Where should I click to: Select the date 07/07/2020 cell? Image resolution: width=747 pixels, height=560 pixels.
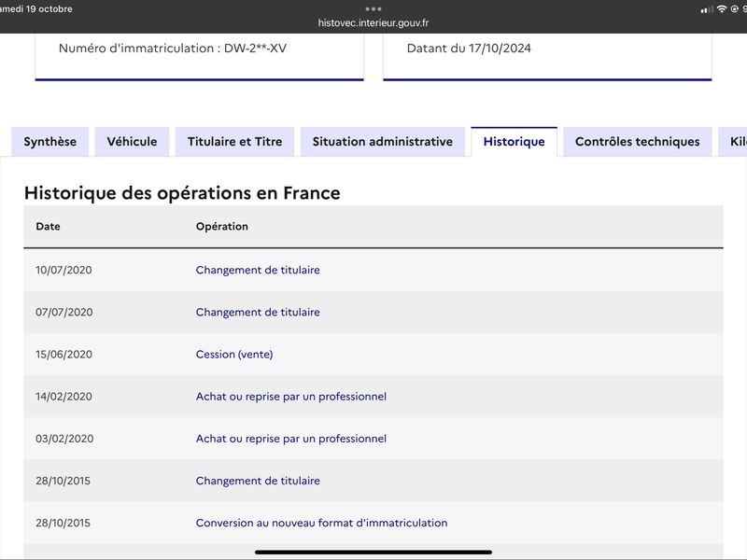pyautogui.click(x=64, y=312)
